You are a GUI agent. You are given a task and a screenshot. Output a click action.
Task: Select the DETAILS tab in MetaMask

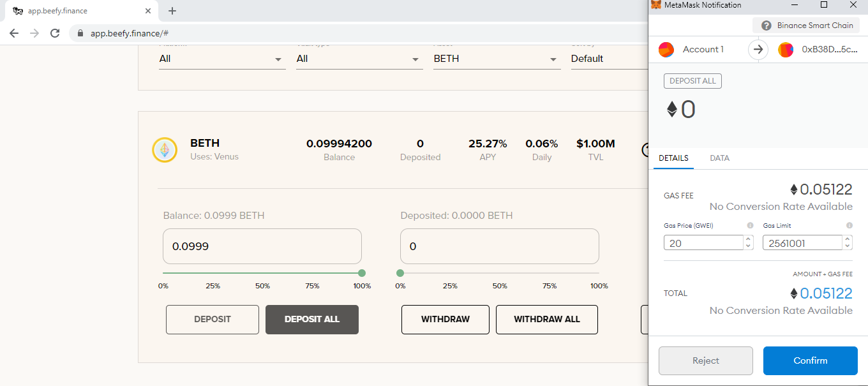pos(673,158)
